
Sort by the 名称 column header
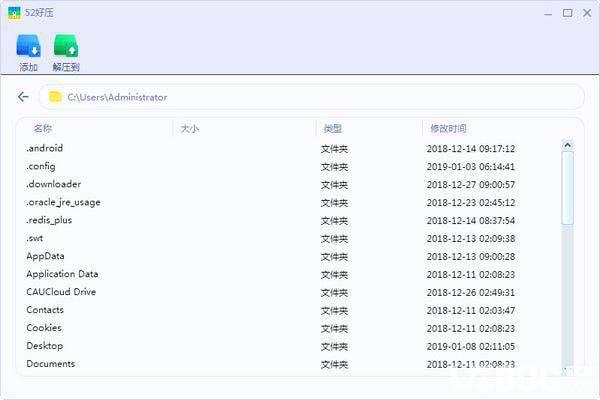[42, 129]
